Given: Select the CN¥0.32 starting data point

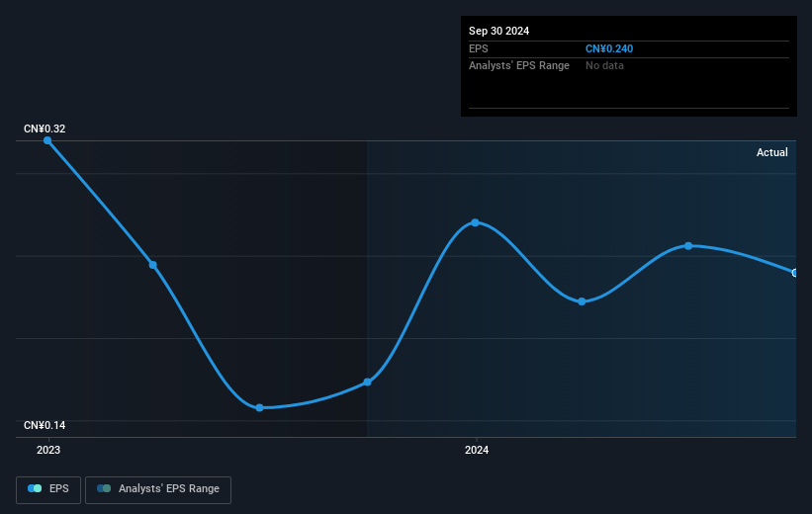Looking at the screenshot, I should (47, 140).
